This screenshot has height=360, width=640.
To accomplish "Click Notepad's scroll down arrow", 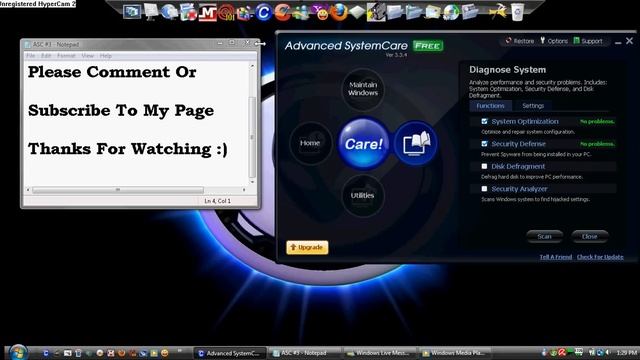I will coord(252,182).
